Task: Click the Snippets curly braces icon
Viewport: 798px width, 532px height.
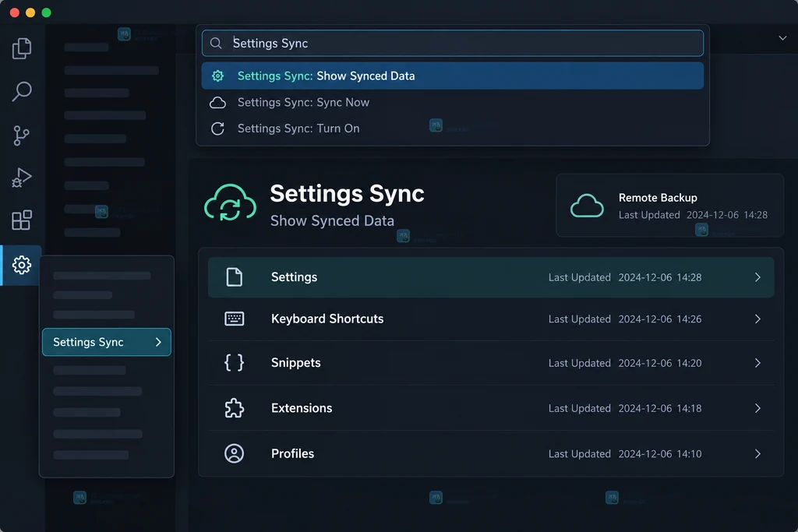Action: pyautogui.click(x=234, y=363)
